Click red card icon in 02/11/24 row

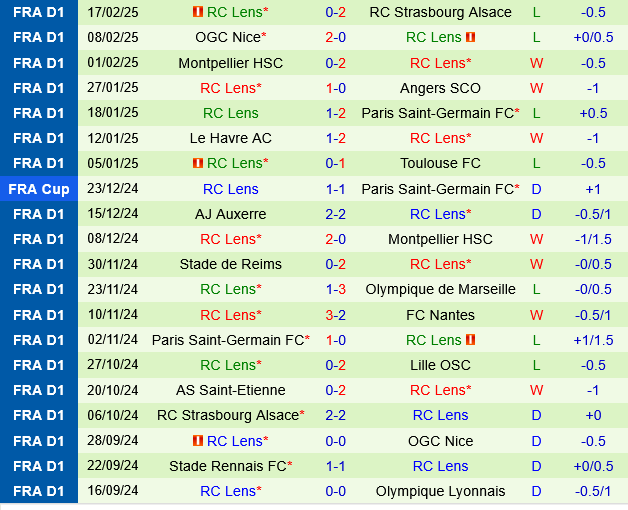(471, 340)
